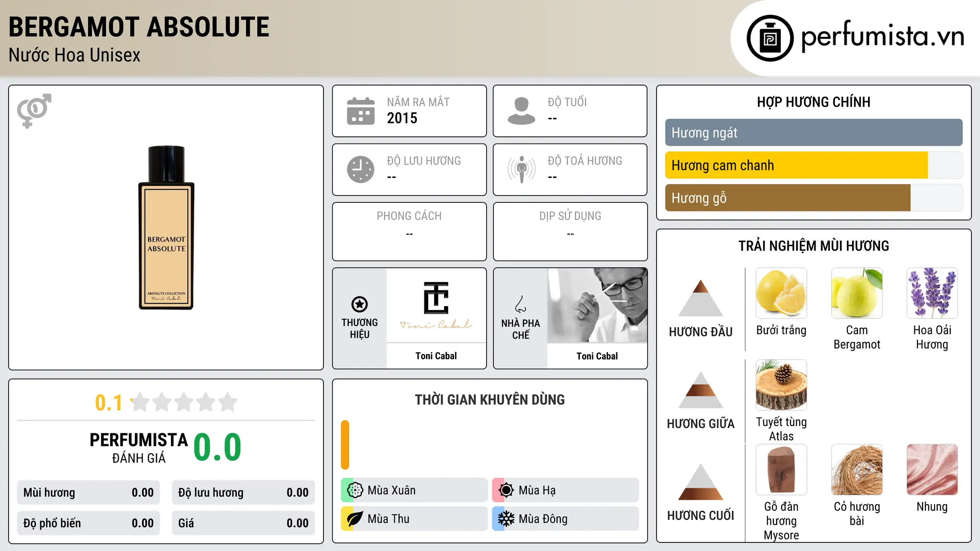Click the Trải nghiệm mùi hương heading
The image size is (980, 551).
[813, 246]
